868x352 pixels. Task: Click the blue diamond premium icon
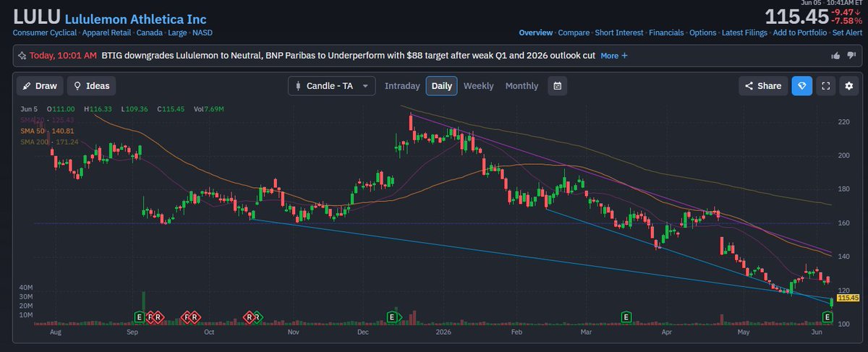click(x=801, y=85)
